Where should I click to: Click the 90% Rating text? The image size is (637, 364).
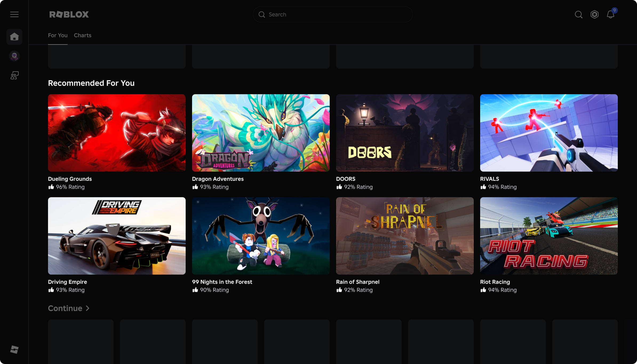214,290
